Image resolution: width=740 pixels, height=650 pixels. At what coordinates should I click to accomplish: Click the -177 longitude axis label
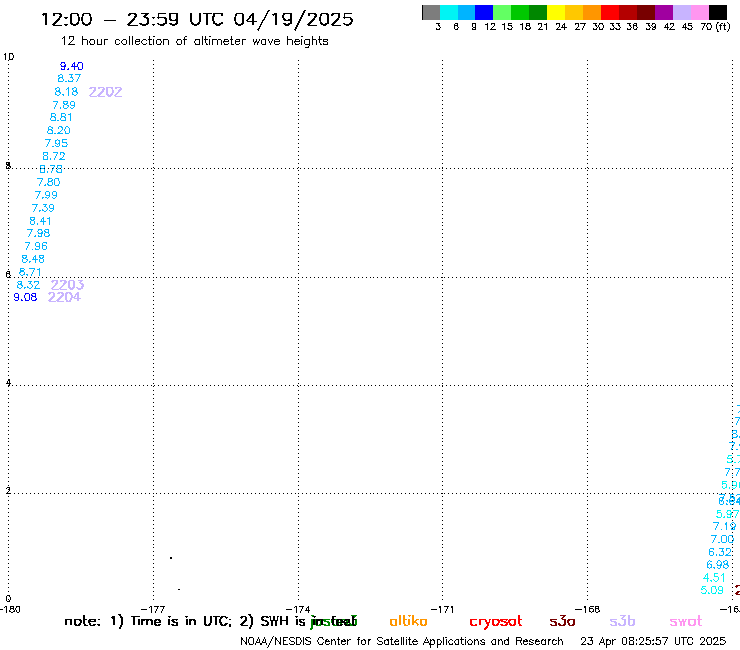tap(153, 610)
